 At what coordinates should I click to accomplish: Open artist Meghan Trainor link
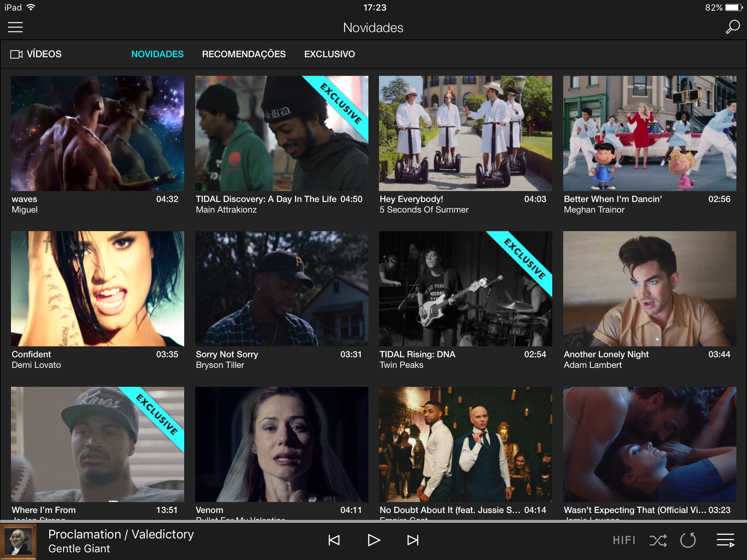(x=594, y=210)
